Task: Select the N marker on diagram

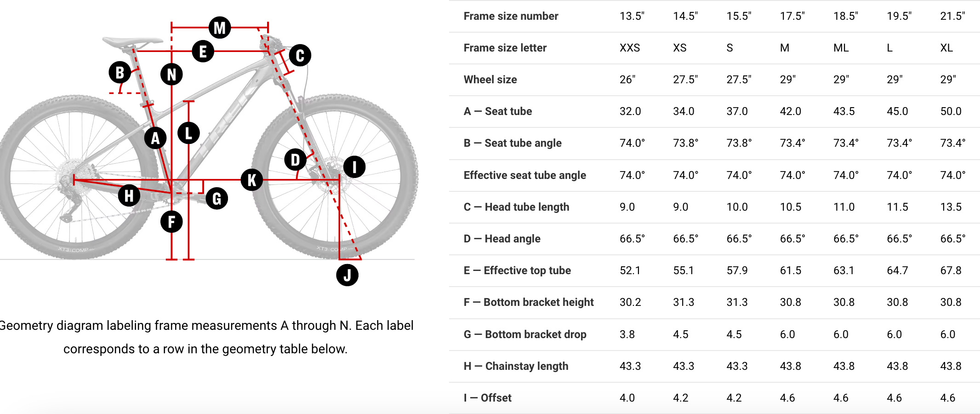Action: pyautogui.click(x=171, y=75)
